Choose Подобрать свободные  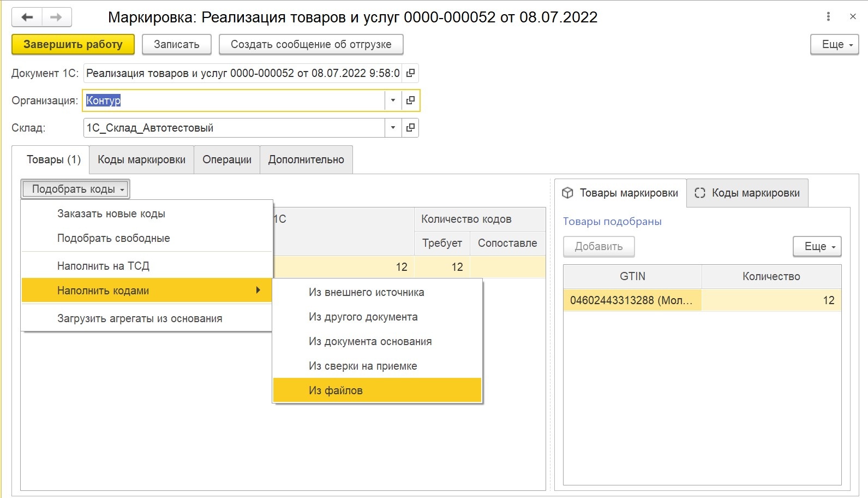[x=147, y=238]
